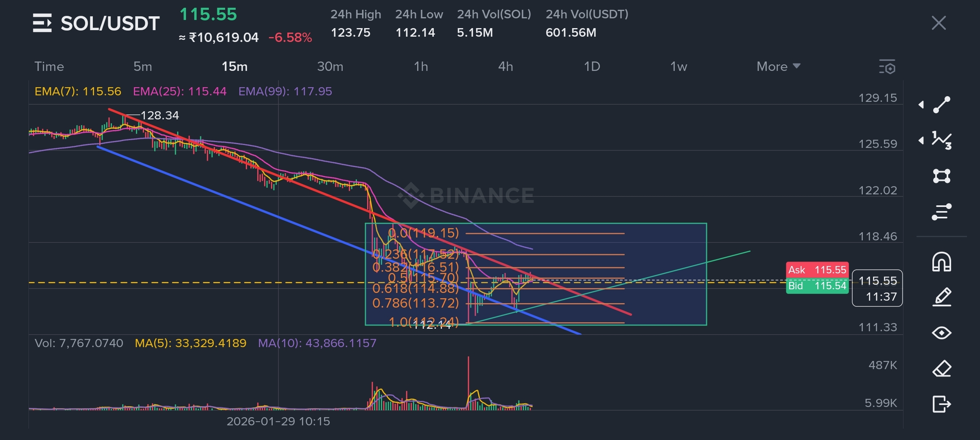Viewport: 980px width, 440px height.
Task: Switch to the 1h timeframe
Action: click(421, 66)
